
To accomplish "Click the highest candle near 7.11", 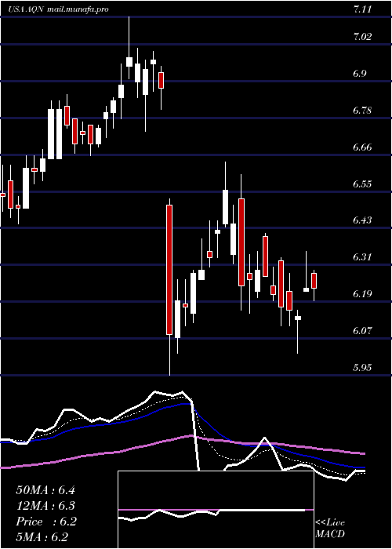I will pyautogui.click(x=129, y=62).
